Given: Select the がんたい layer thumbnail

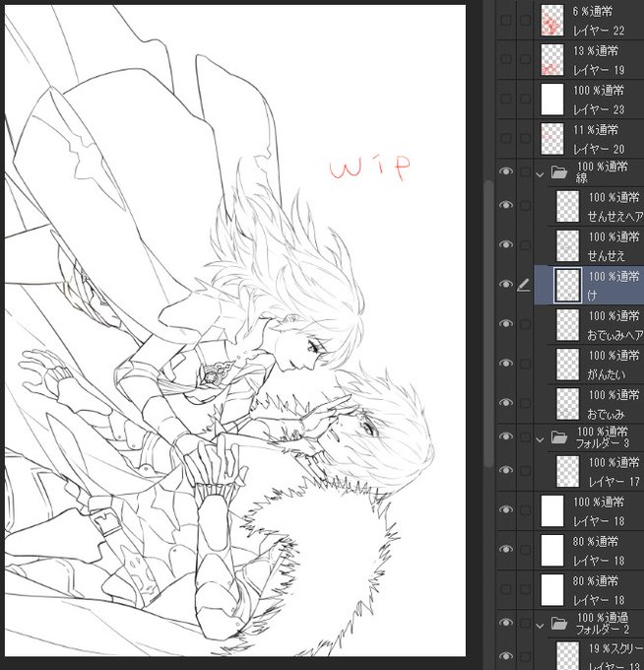Looking at the screenshot, I should click(567, 364).
